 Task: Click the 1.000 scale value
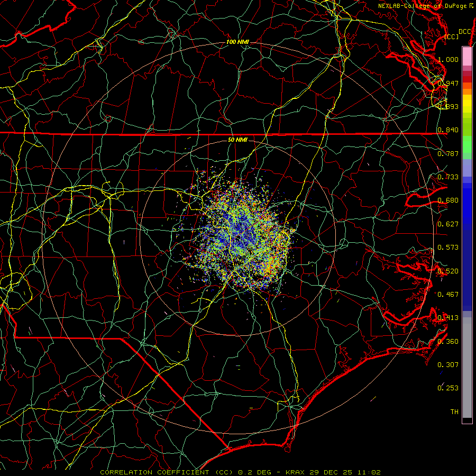(x=448, y=59)
